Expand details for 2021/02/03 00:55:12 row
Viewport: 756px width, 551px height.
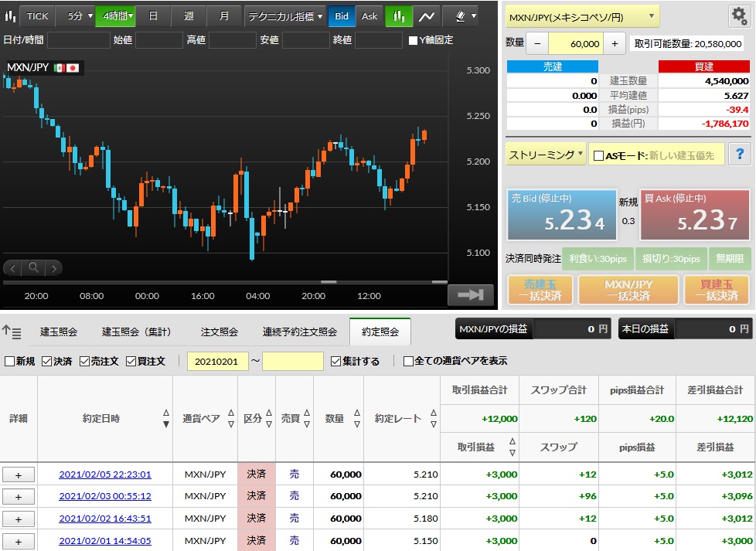(19, 497)
